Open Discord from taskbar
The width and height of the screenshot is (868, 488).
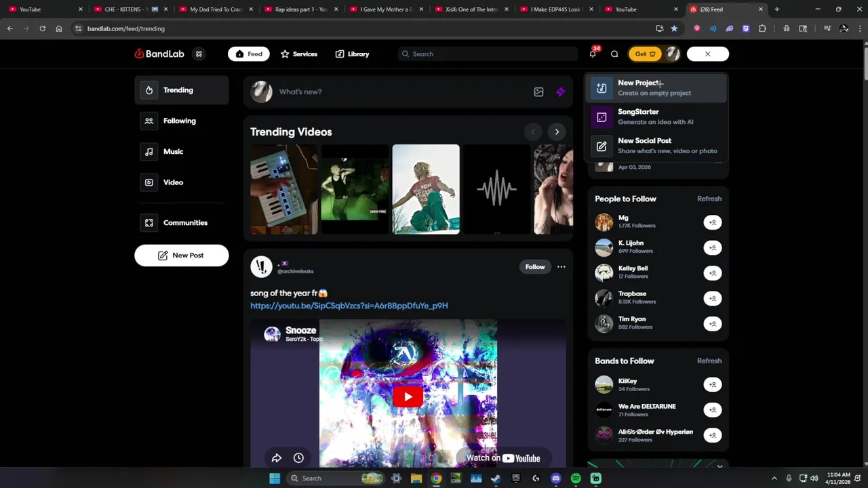(556, 479)
